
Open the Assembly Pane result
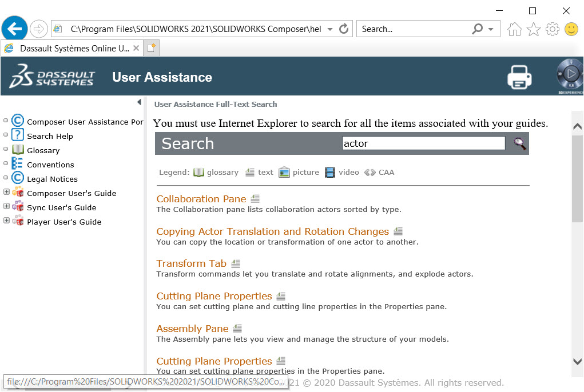(x=193, y=329)
